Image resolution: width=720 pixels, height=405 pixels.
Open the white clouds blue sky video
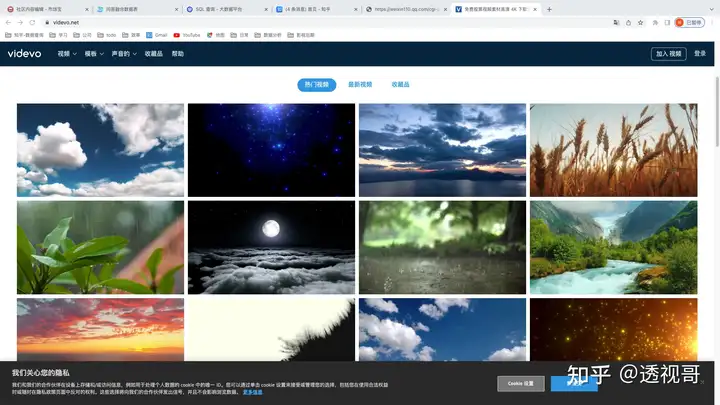point(101,150)
